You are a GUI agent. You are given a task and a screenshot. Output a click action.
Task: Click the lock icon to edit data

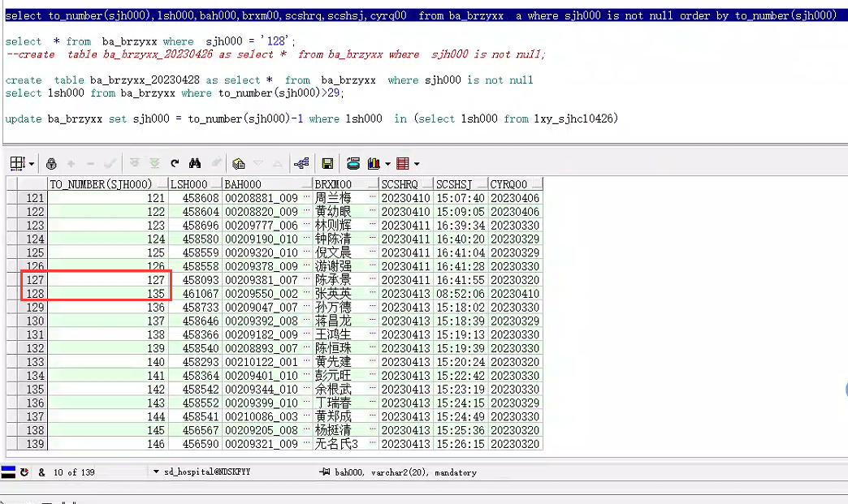[x=51, y=163]
